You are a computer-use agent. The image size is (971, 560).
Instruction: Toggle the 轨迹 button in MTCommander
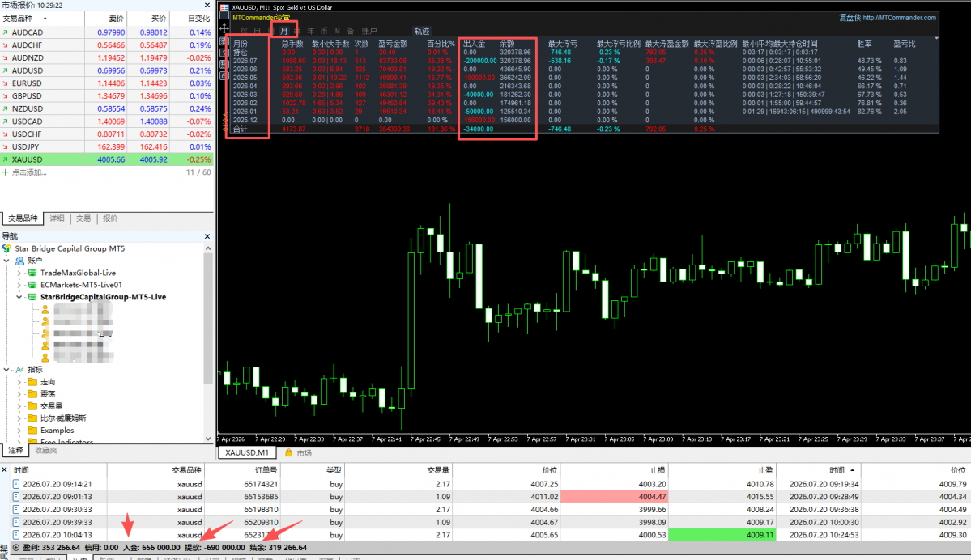pos(422,31)
